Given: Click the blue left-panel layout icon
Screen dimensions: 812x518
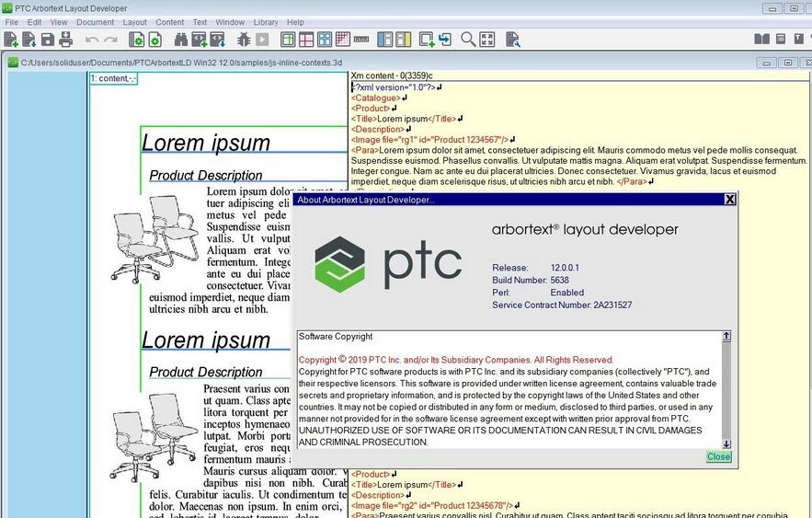Looking at the screenshot, I should pos(384,40).
